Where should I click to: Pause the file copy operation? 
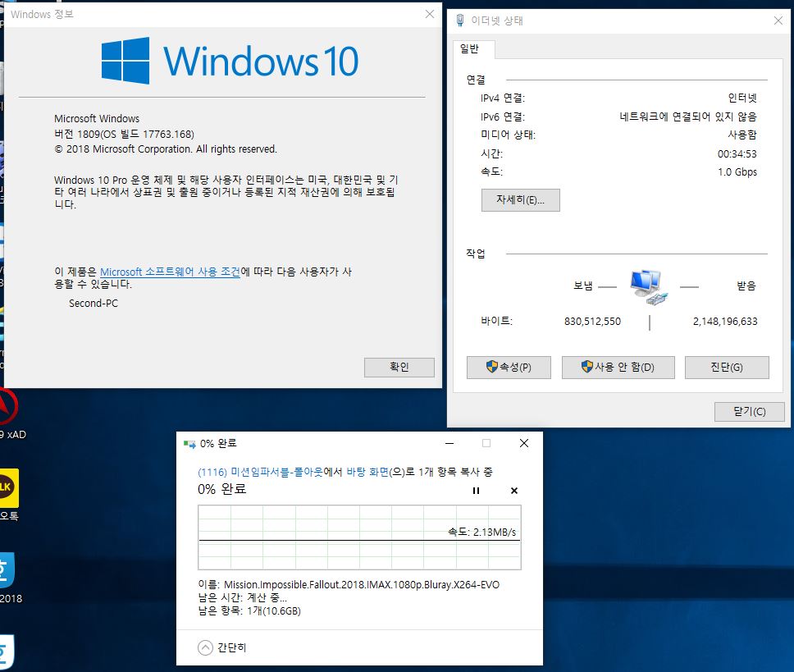(476, 490)
